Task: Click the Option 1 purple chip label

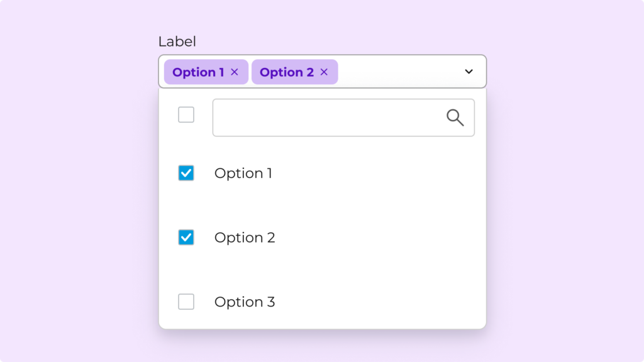Action: point(197,72)
